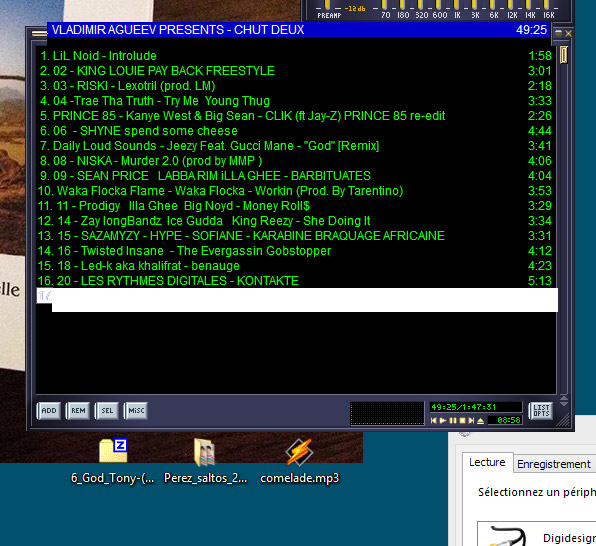
Task: Click the 3K equalizer band slider
Action: coord(474,5)
